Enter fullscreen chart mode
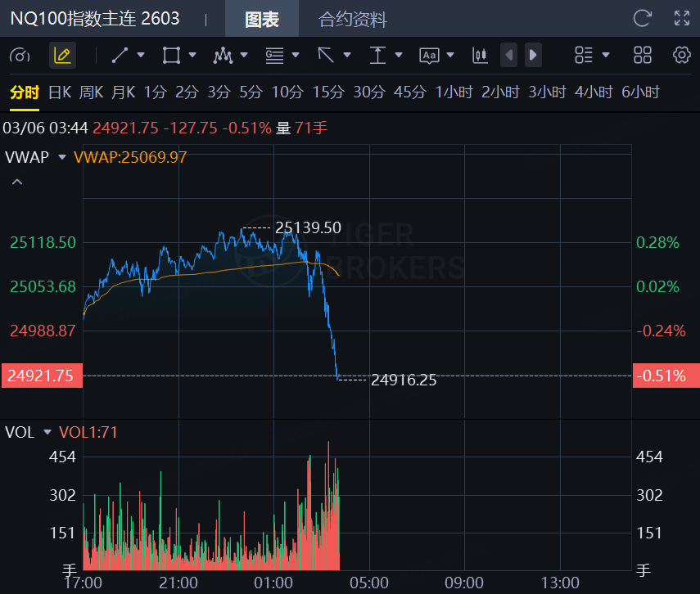This screenshot has height=594, width=700. click(x=681, y=18)
